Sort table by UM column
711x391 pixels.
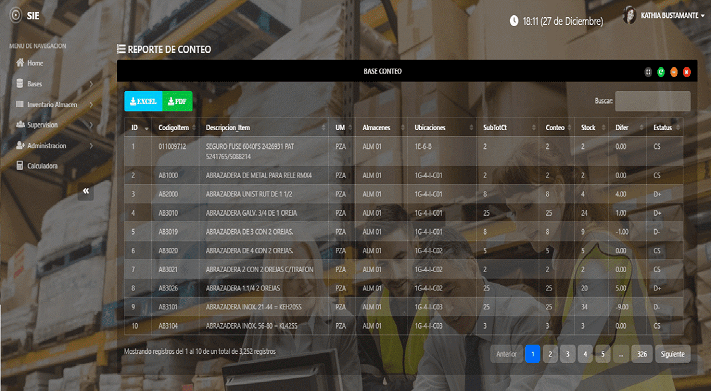click(x=342, y=128)
